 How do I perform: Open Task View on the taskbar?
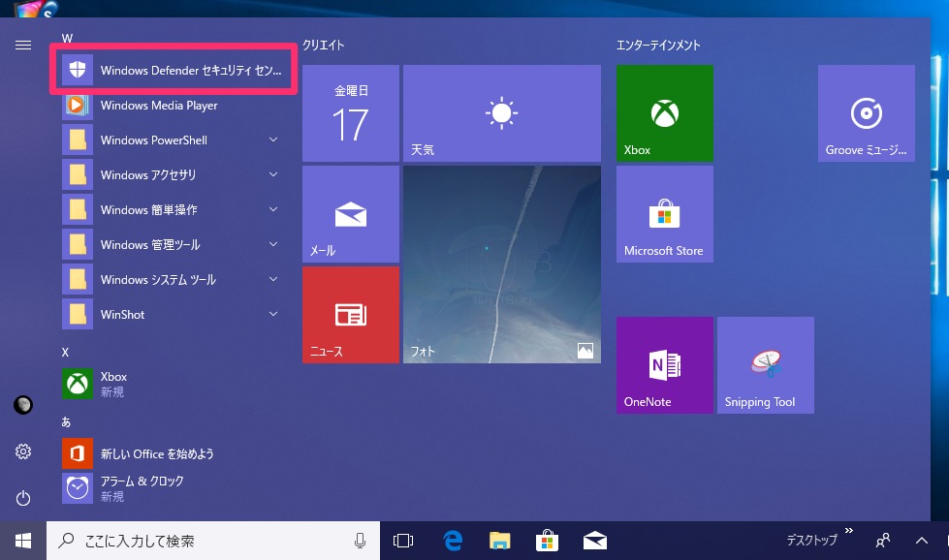pos(403,541)
